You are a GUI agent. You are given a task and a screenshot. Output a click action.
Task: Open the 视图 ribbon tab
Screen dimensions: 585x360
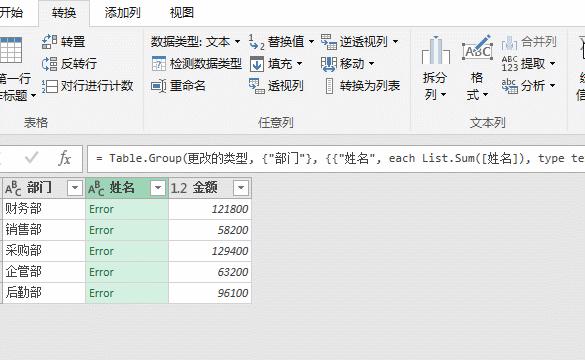click(x=182, y=13)
